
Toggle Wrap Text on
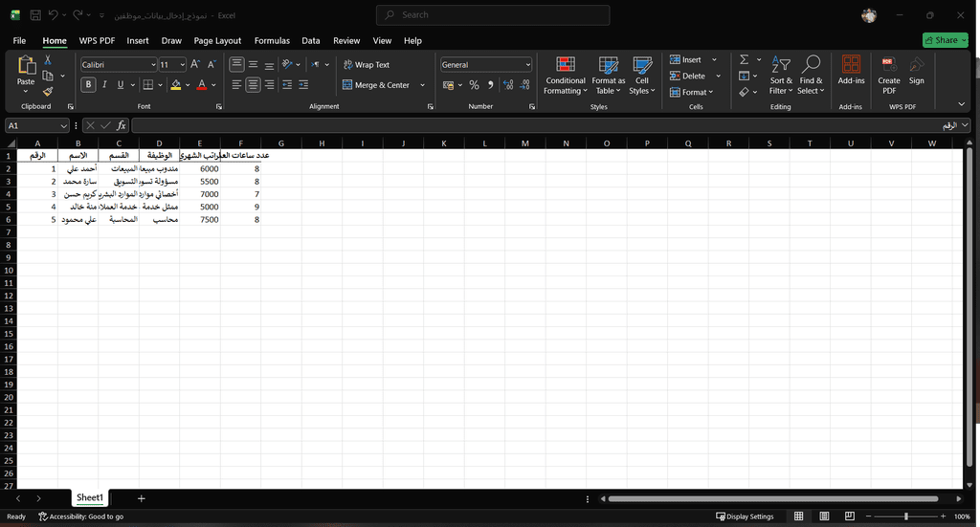(366, 65)
